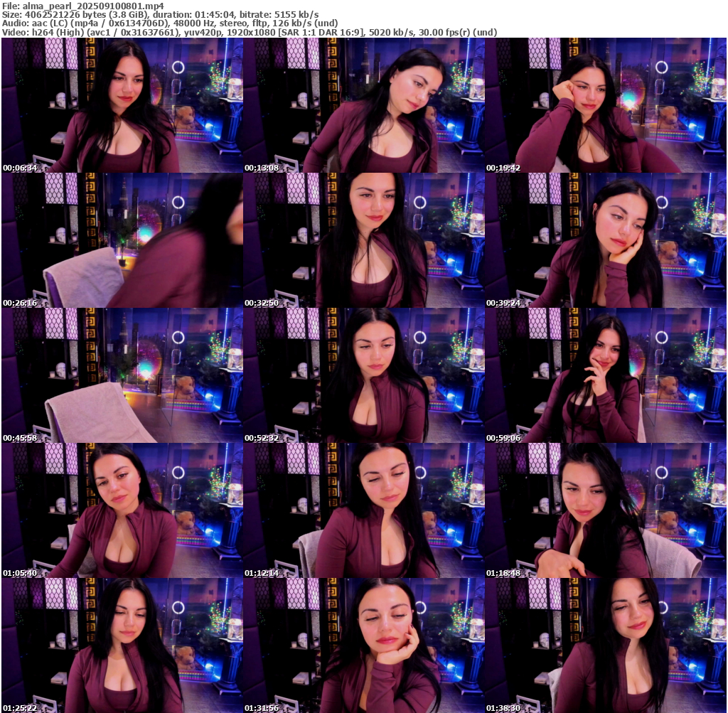Select the frame stamped 00:32:50
This screenshot has height=713, width=728.
coord(364,240)
